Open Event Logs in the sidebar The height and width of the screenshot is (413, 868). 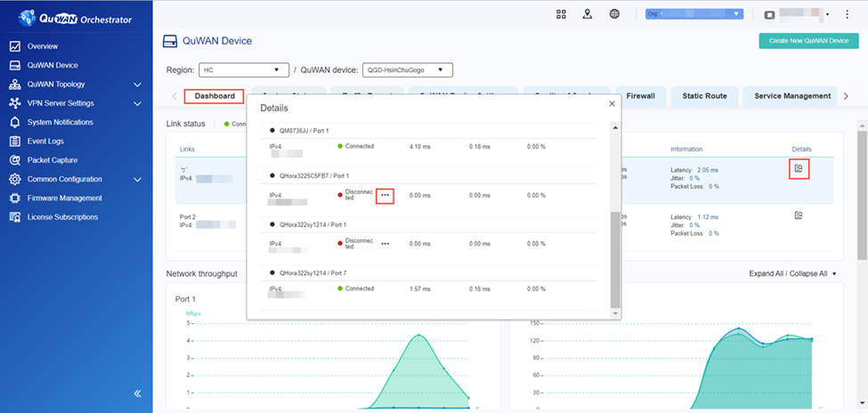pos(45,142)
